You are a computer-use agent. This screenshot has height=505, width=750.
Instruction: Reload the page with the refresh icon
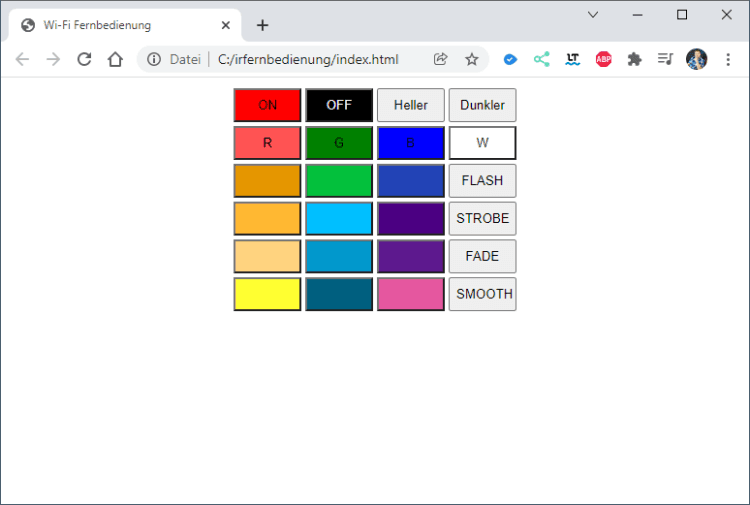click(84, 59)
